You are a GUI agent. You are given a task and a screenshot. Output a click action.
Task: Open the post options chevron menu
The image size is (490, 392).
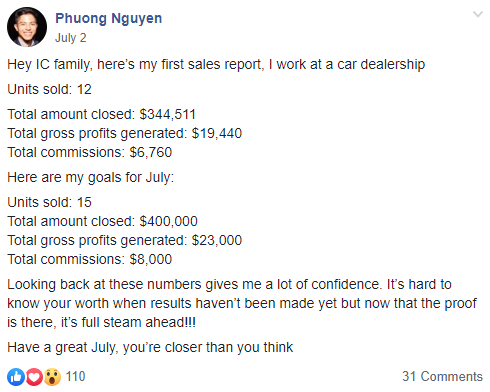pyautogui.click(x=478, y=14)
